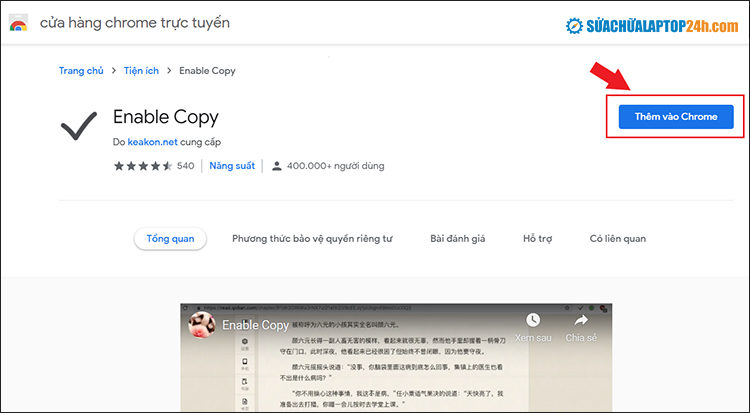Click the video channel avatar thumbnail

[x=202, y=324]
